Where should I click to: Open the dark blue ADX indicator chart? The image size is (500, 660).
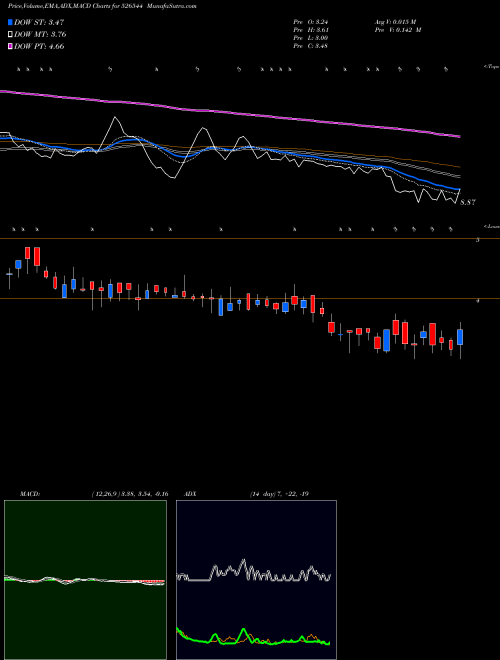pyautogui.click(x=256, y=580)
